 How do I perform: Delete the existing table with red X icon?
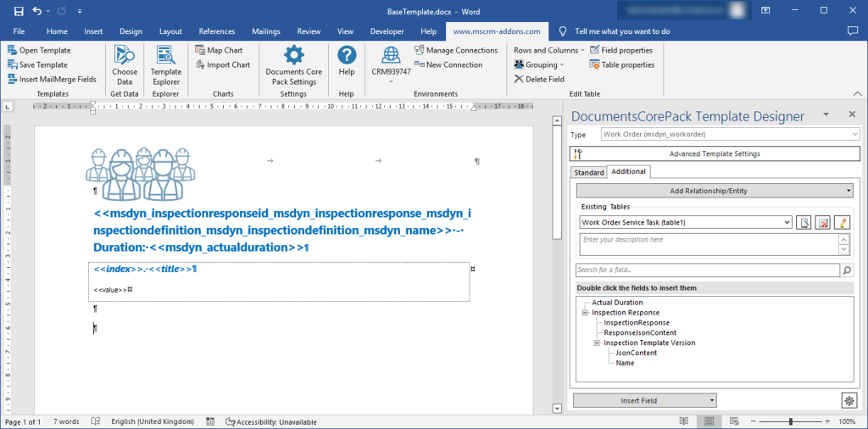point(823,222)
